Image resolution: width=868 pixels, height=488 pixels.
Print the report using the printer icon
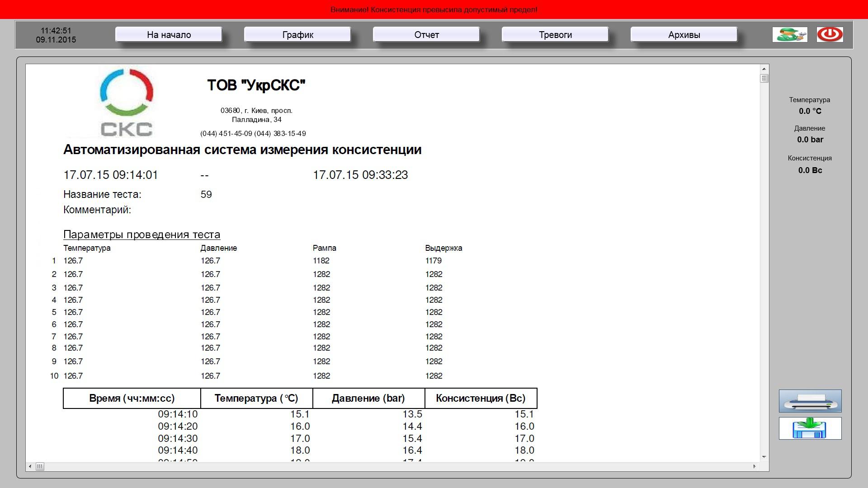[810, 401]
